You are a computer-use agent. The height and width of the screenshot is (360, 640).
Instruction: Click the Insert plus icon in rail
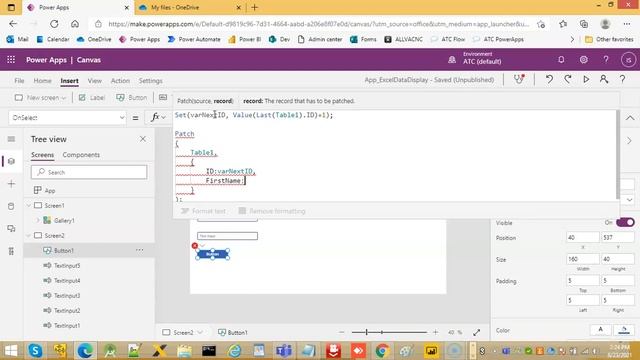click(x=11, y=184)
